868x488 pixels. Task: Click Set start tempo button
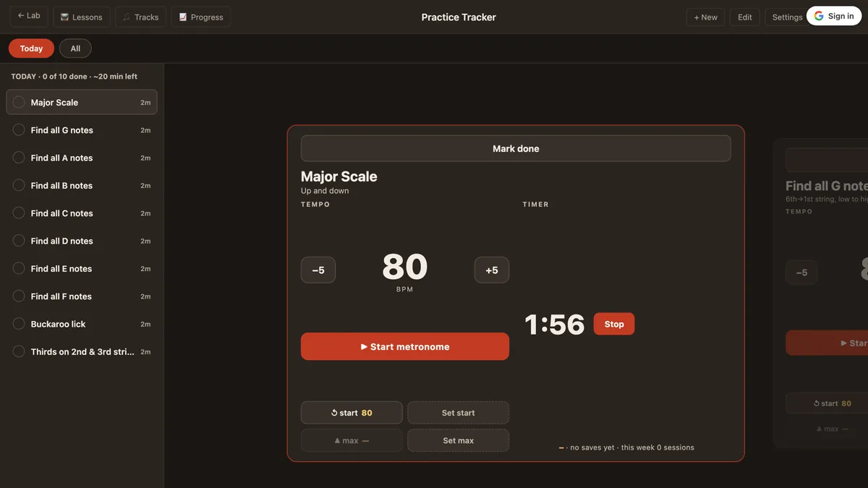pyautogui.click(x=459, y=413)
